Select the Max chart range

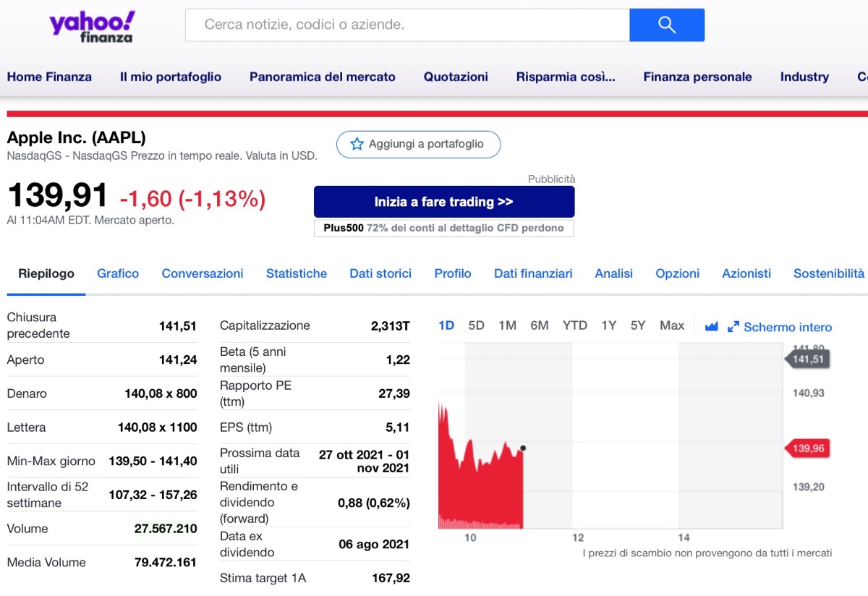coord(672,325)
